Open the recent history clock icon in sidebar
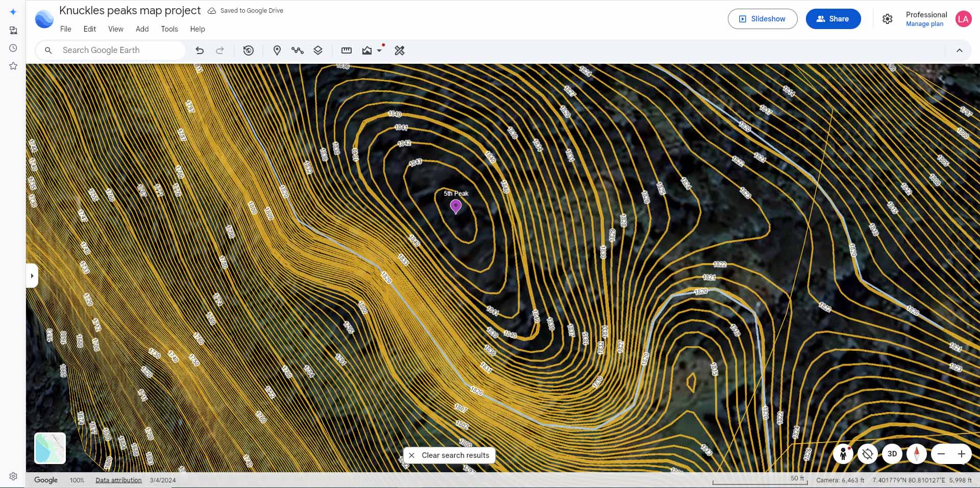This screenshot has height=488, width=980. tap(13, 48)
